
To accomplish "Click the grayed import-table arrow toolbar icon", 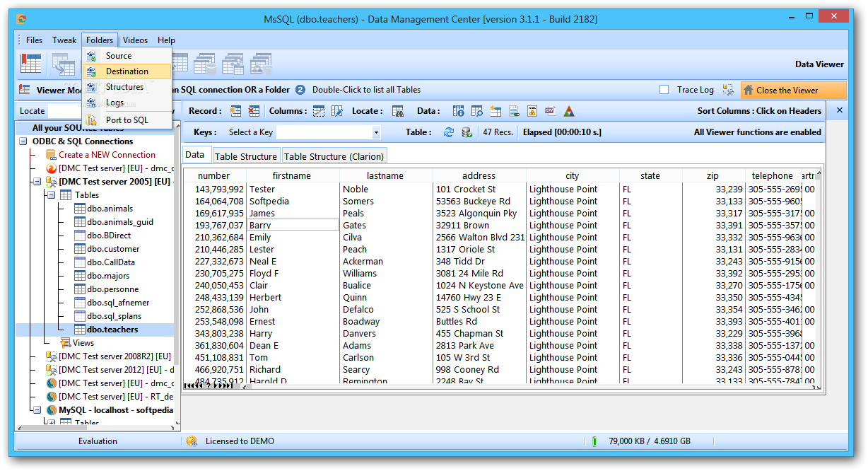I will point(64,64).
